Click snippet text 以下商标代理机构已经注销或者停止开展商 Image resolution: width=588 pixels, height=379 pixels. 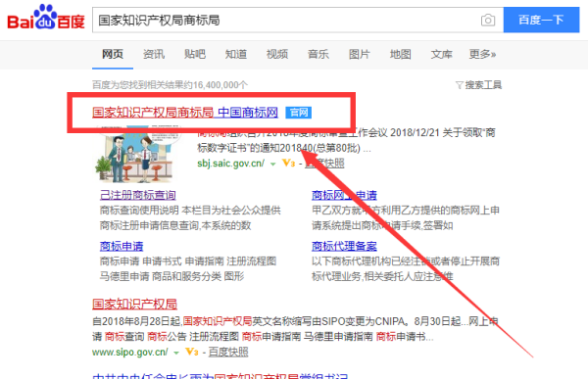(406, 261)
